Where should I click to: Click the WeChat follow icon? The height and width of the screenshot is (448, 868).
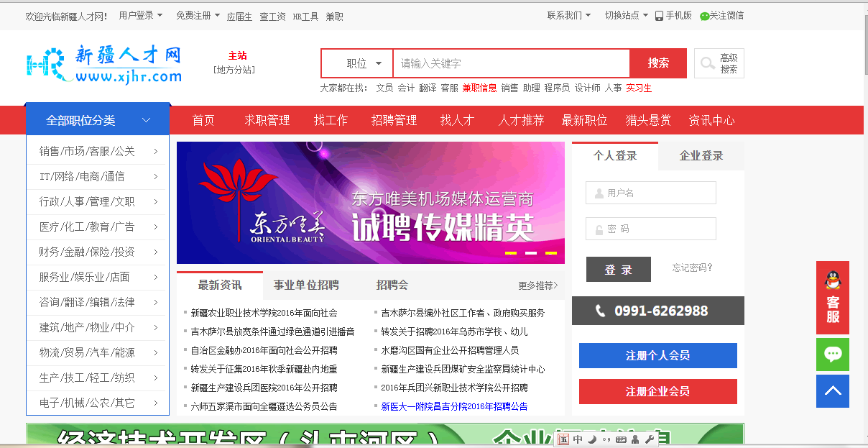click(x=704, y=16)
